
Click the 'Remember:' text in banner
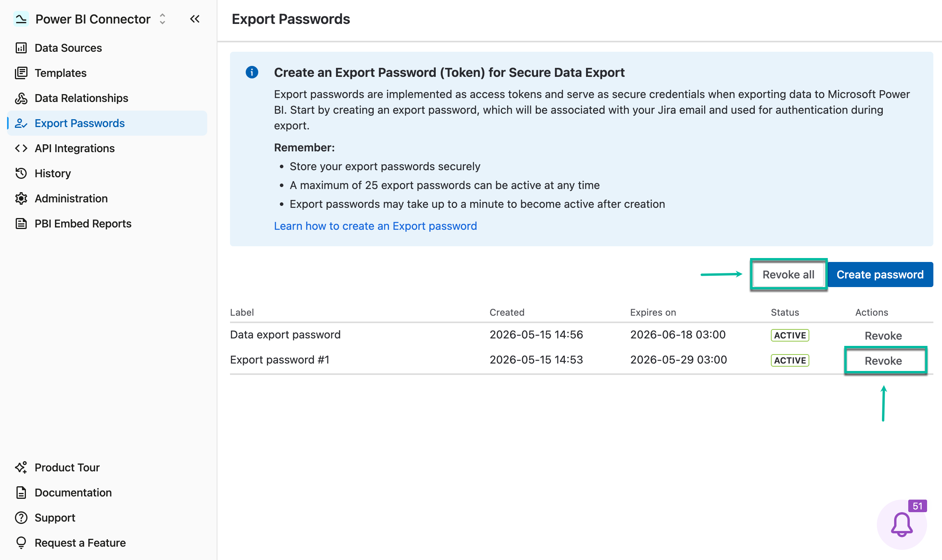coord(304,147)
